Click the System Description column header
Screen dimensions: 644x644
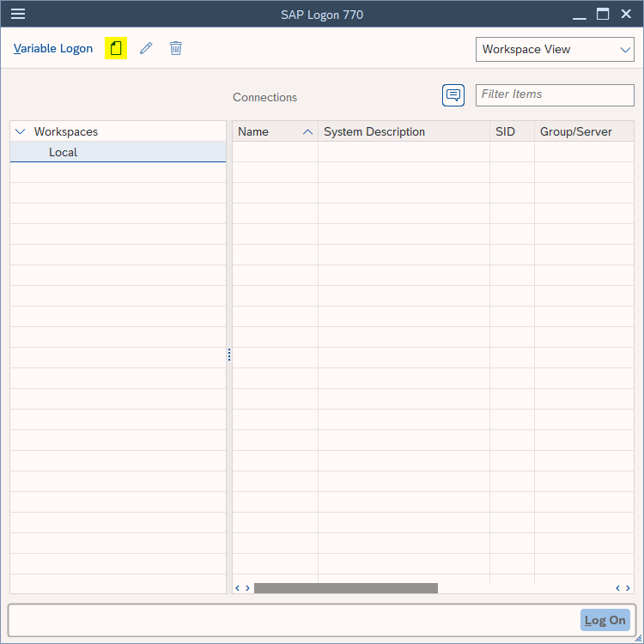point(404,131)
